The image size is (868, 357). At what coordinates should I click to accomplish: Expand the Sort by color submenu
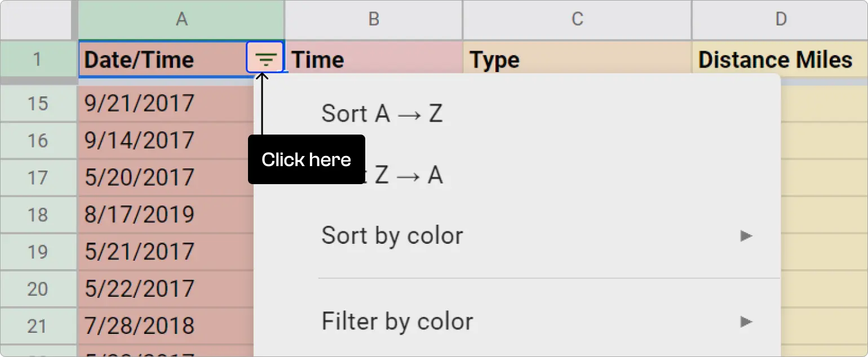[393, 235]
